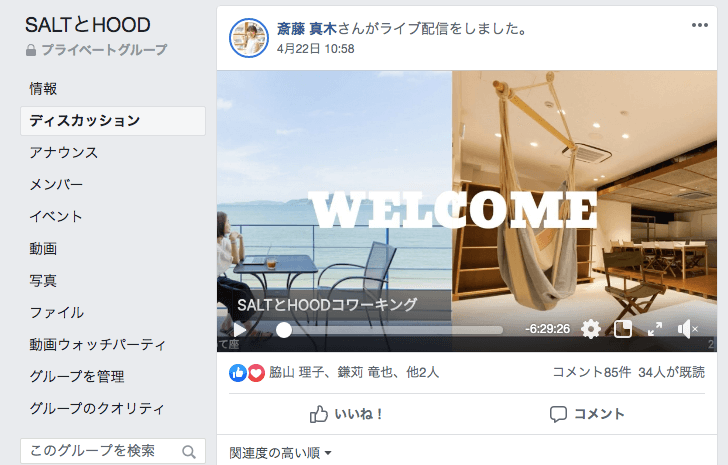This screenshot has width=728, height=465.
Task: Click the heart reaction icon
Action: 255,373
